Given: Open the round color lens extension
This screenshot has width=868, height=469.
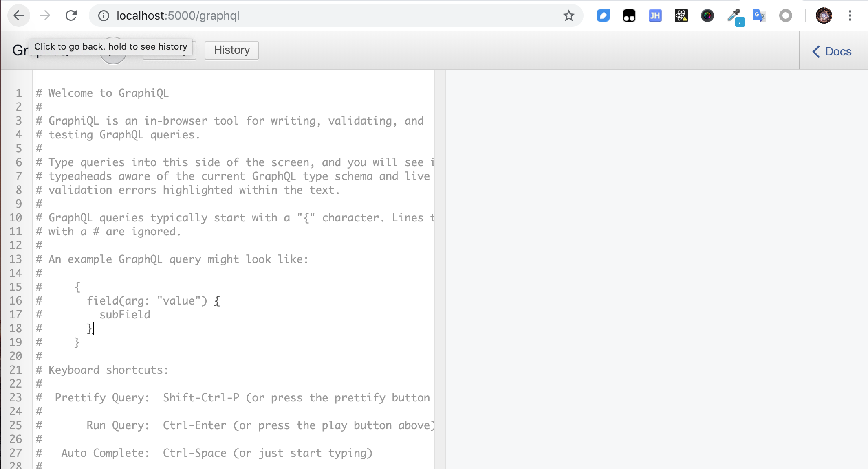Looking at the screenshot, I should [x=707, y=16].
